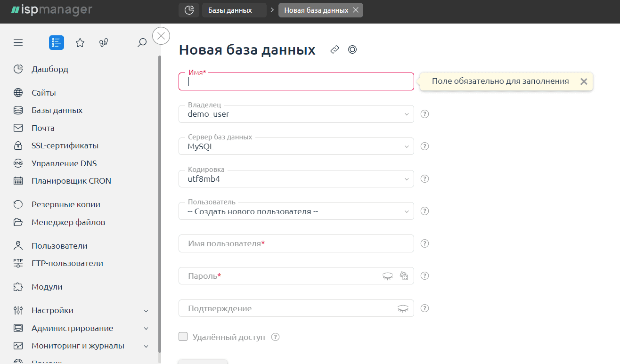The height and width of the screenshot is (364, 620).
Task: Open the dashboard pie-chart tab icon
Action: click(189, 10)
